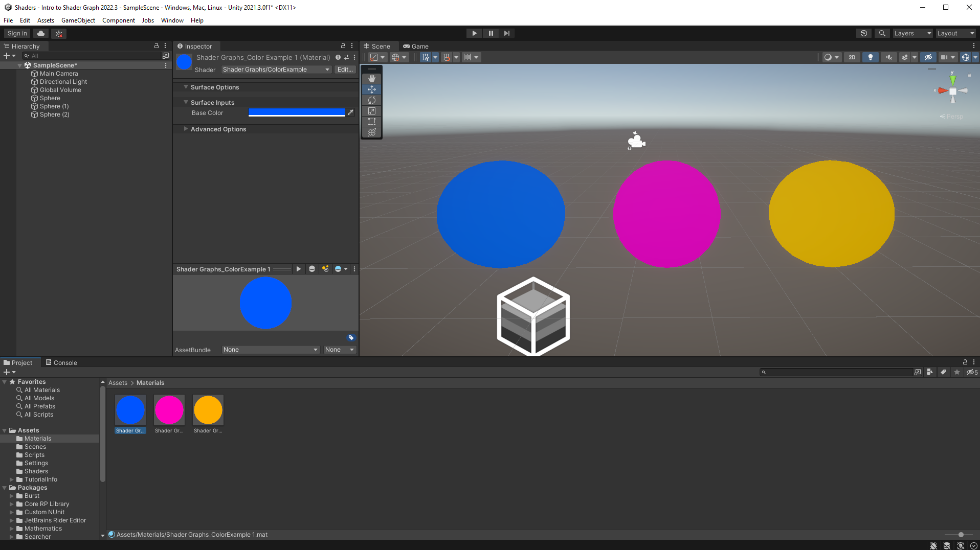The width and height of the screenshot is (980, 550).
Task: Select the magenta material thumbnail in Project panel
Action: pos(169,409)
